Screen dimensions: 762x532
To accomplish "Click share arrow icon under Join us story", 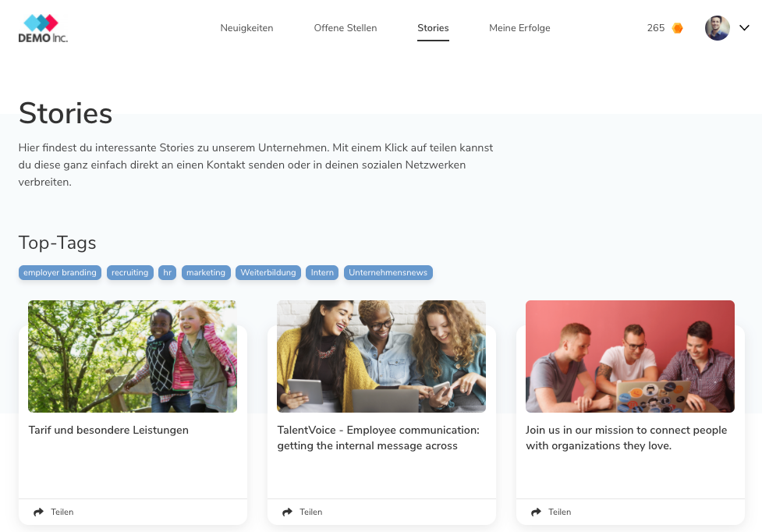I will click(x=537, y=512).
